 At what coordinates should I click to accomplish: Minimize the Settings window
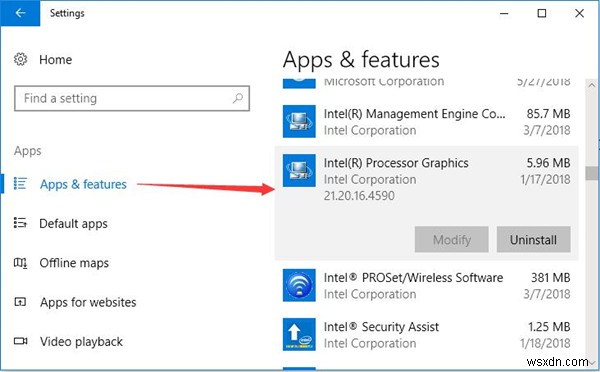504,13
